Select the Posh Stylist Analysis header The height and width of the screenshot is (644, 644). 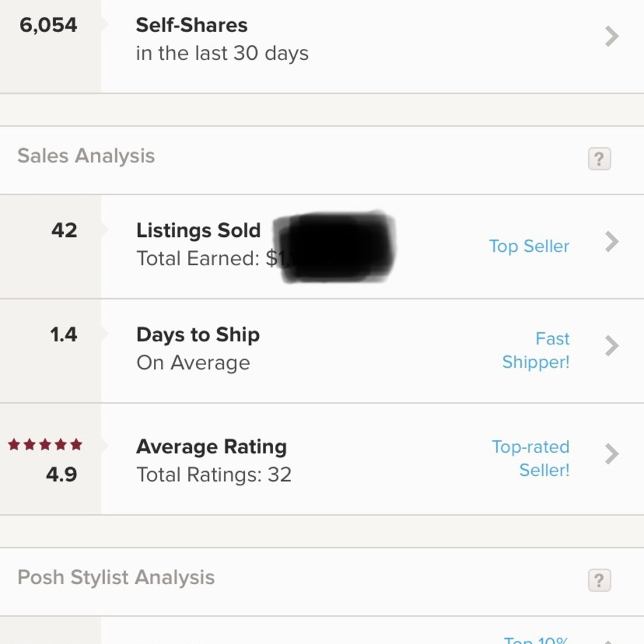116,578
